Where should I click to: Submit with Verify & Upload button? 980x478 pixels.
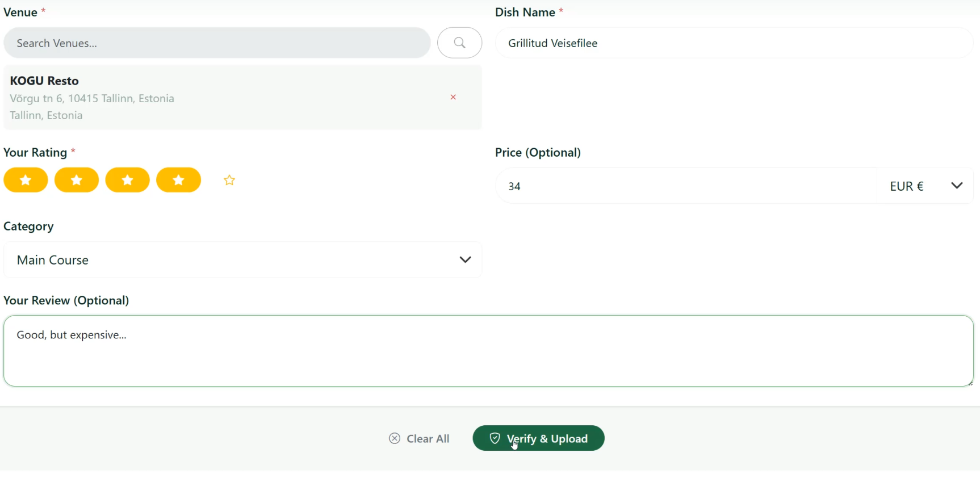click(538, 438)
